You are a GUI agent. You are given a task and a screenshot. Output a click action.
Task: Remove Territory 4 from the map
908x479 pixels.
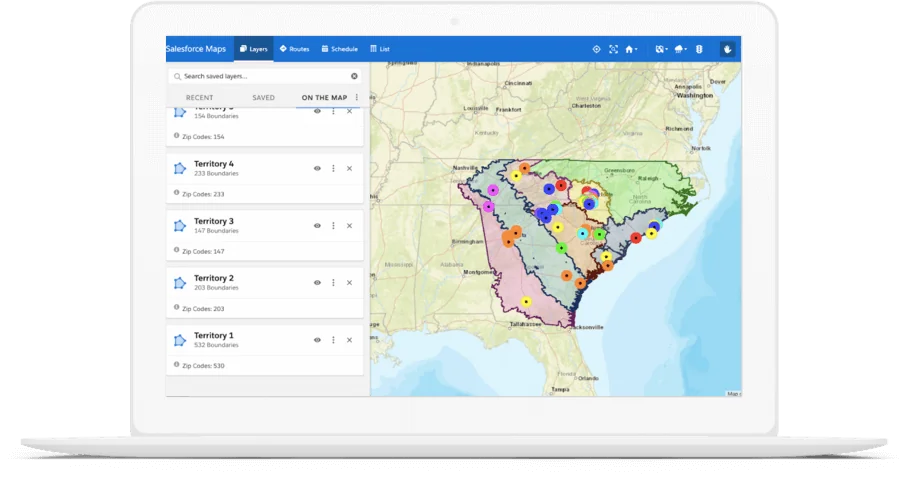(349, 169)
